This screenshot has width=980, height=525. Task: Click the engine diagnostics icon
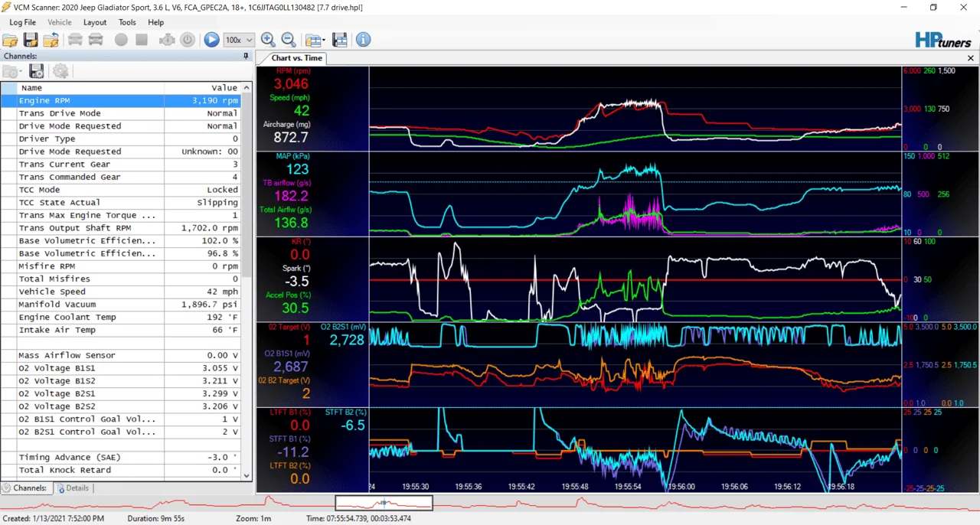(x=167, y=40)
